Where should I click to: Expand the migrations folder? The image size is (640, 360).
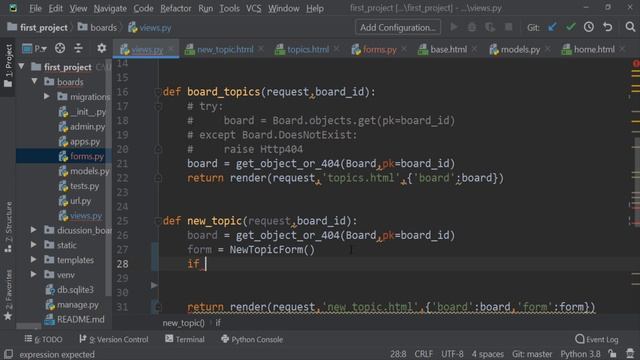coord(47,96)
